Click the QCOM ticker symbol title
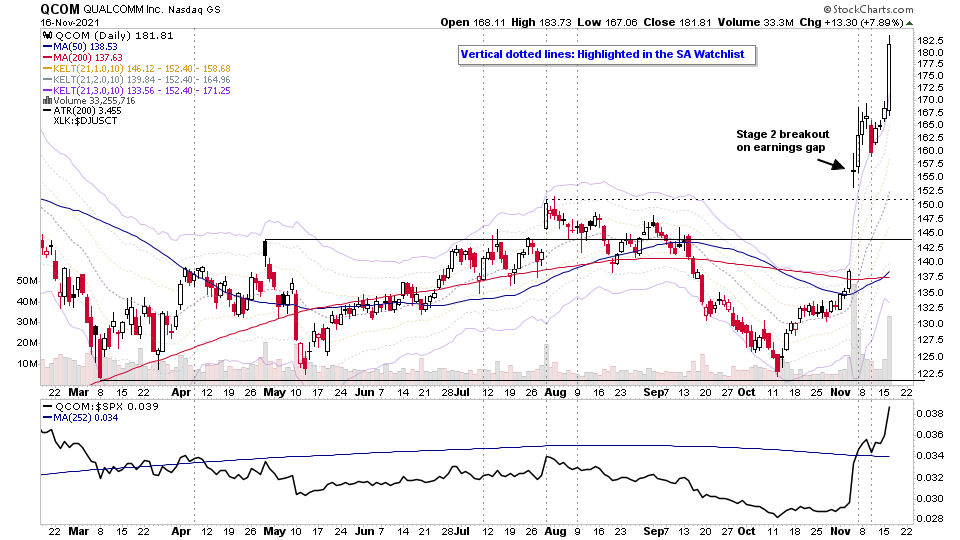Image resolution: width=960 pixels, height=540 pixels. [x=60, y=9]
